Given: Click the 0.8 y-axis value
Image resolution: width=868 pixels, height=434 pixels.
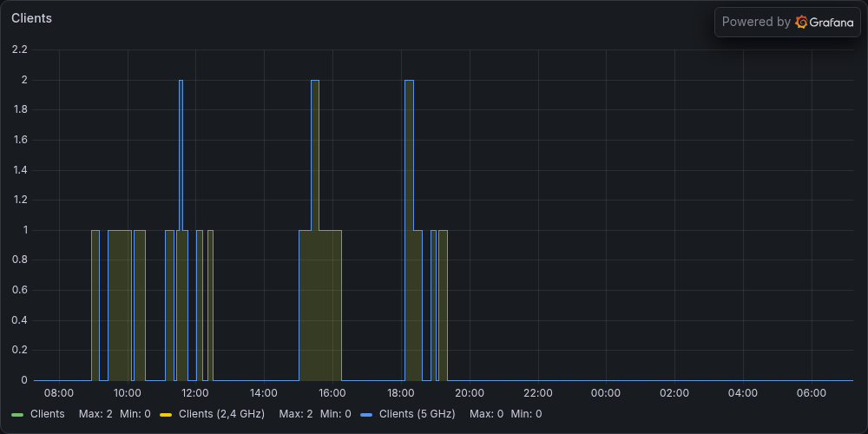Looking at the screenshot, I should [19, 260].
